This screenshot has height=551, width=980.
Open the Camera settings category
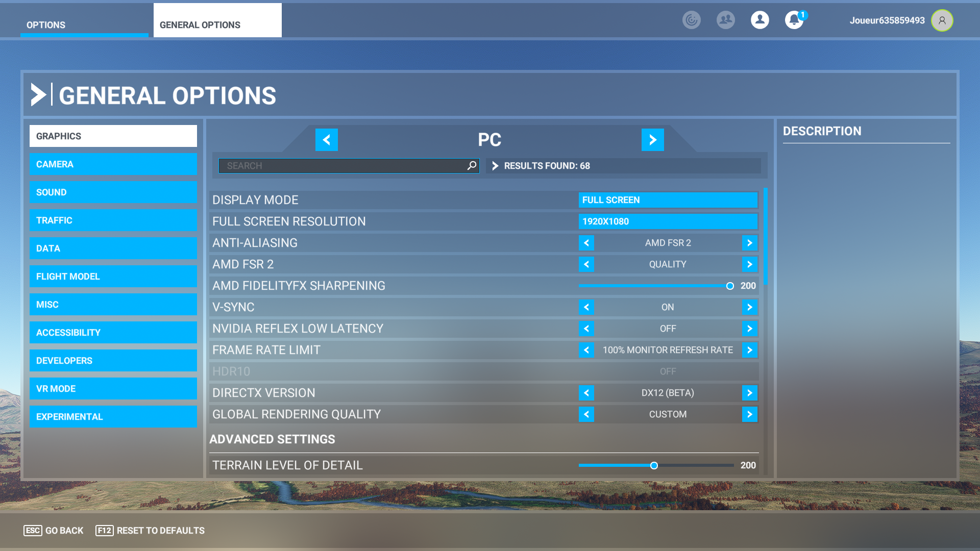tap(113, 164)
